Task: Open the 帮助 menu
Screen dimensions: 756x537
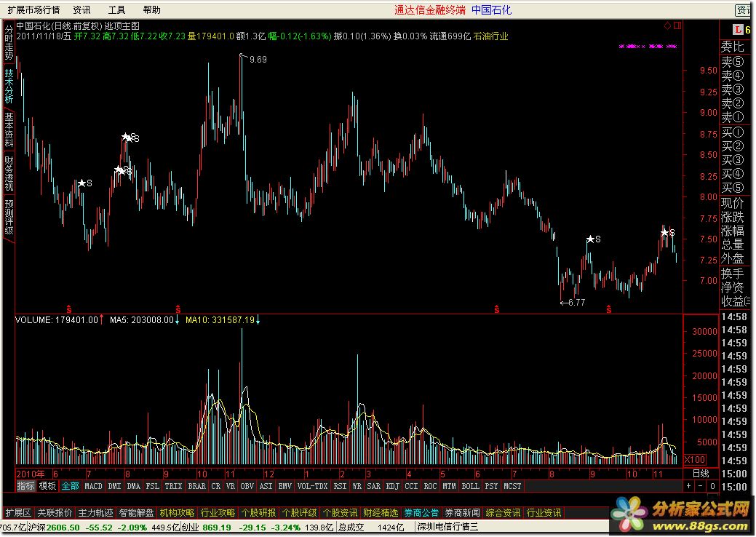Action: point(152,9)
